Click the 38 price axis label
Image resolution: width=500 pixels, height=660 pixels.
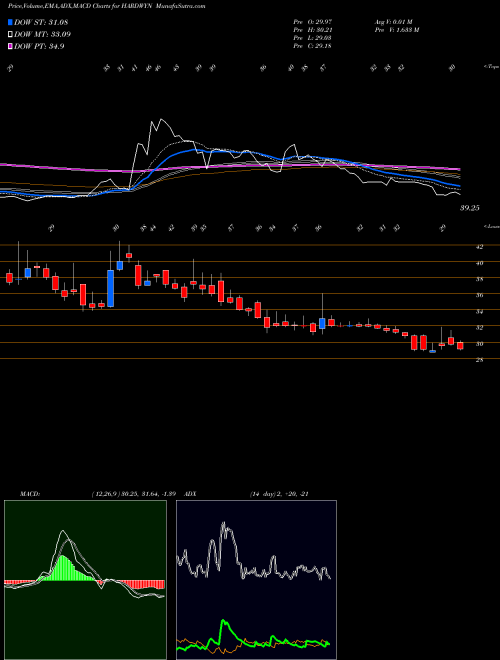[479, 279]
